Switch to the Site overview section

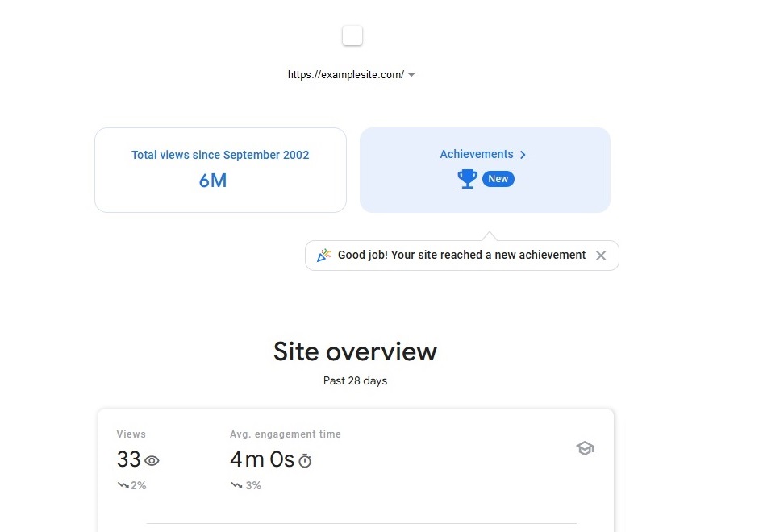click(x=355, y=351)
